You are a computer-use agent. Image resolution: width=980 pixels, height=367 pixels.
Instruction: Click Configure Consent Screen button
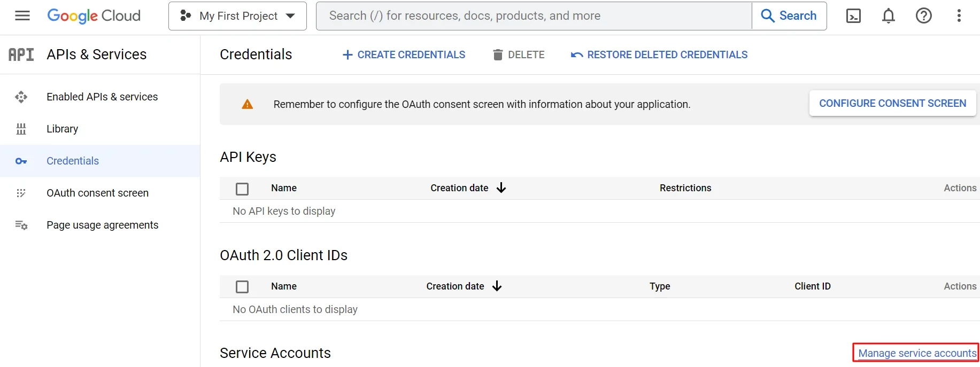pyautogui.click(x=892, y=103)
